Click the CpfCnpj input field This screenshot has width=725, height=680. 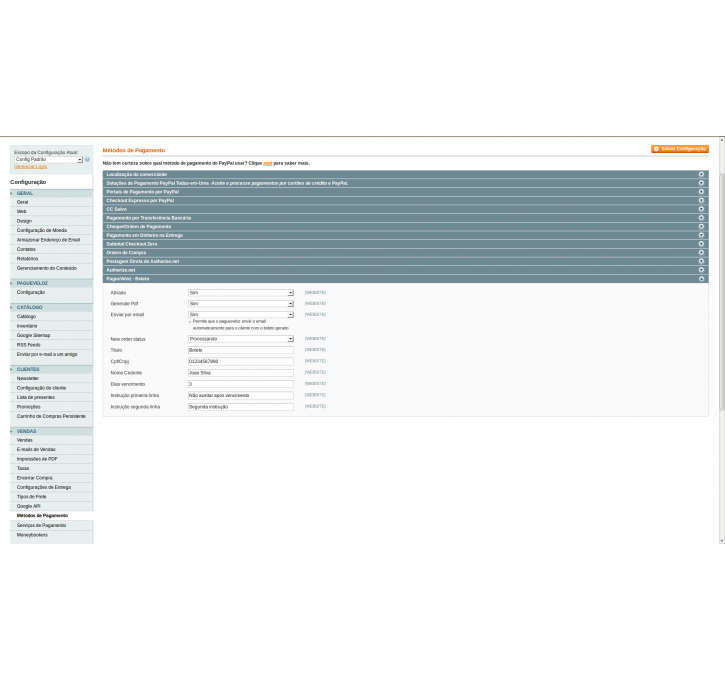pos(240,361)
